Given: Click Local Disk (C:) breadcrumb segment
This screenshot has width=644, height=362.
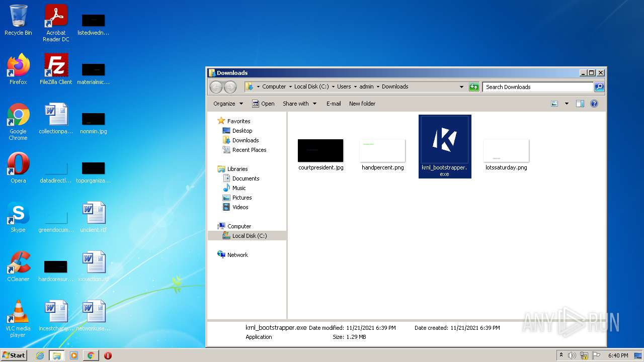Looking at the screenshot, I should coord(311,86).
